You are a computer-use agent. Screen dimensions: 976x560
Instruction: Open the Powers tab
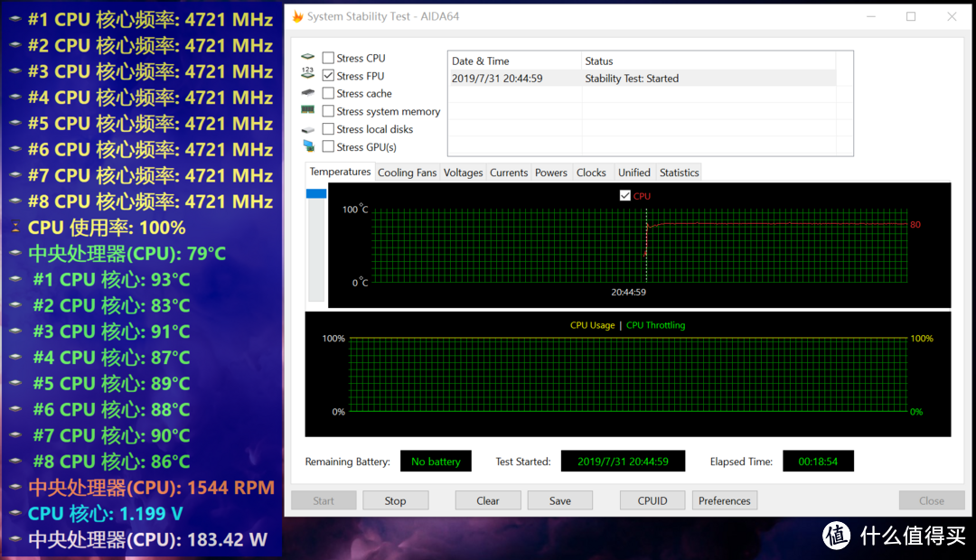click(551, 173)
